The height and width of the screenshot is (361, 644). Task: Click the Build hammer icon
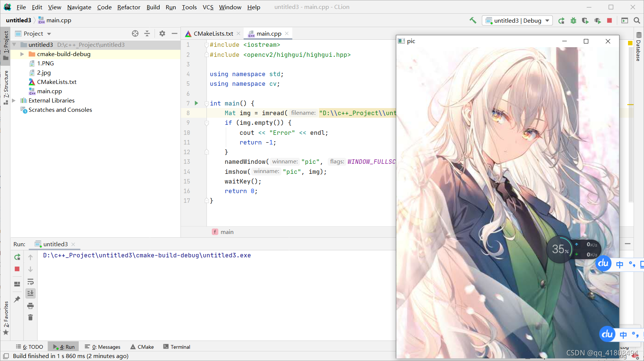coord(473,20)
